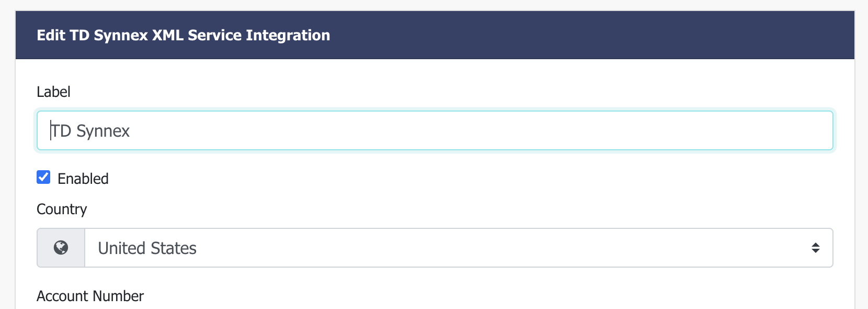The width and height of the screenshot is (868, 309).
Task: Click the dark blue panel header bar
Action: [435, 35]
